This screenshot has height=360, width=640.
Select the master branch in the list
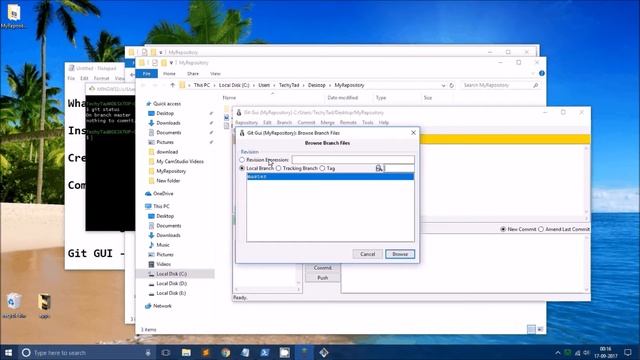tap(330, 176)
